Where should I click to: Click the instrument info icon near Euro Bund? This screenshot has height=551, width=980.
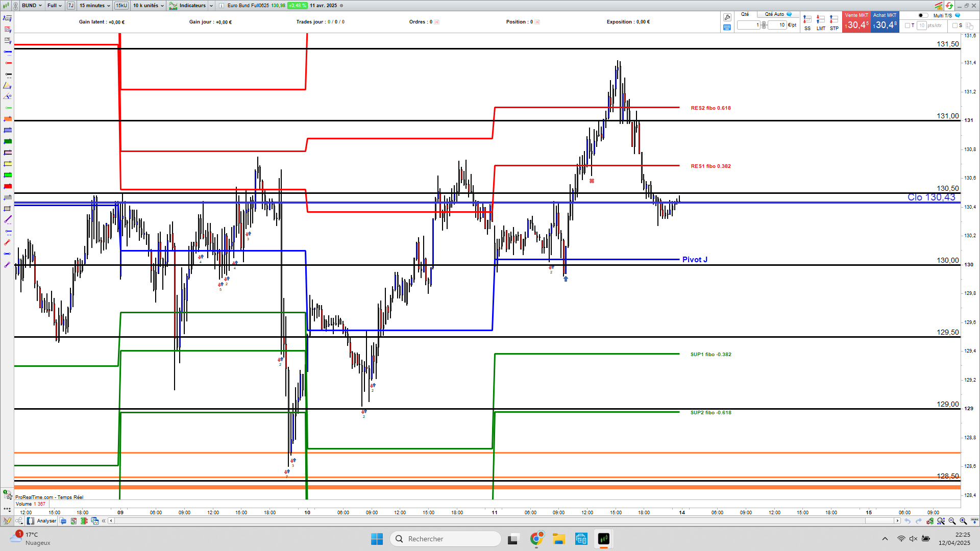[x=222, y=6]
